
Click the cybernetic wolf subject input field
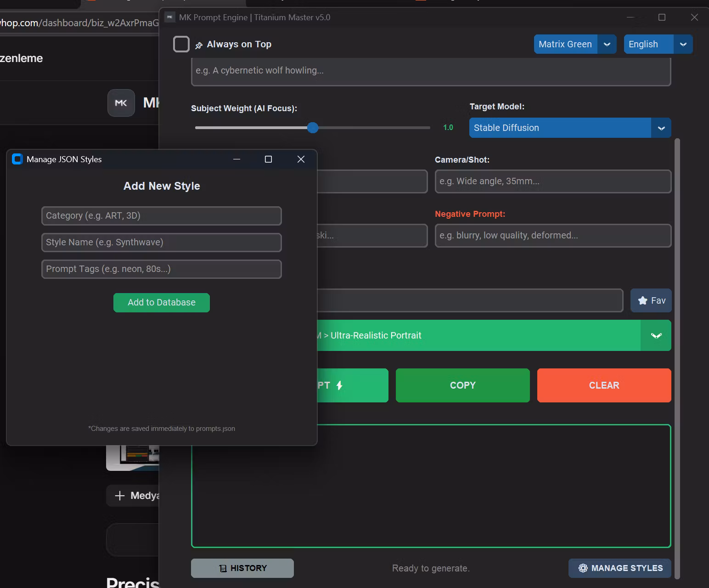[431, 71]
